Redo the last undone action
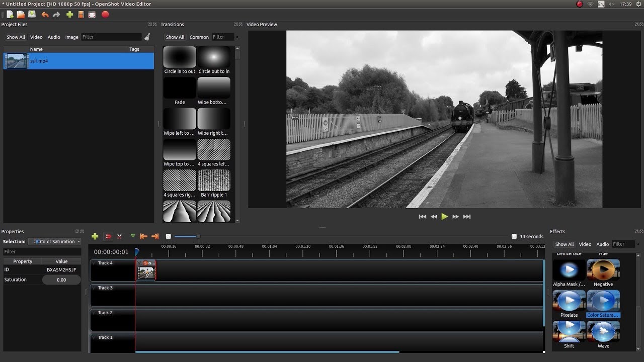The image size is (644, 362). point(56,15)
